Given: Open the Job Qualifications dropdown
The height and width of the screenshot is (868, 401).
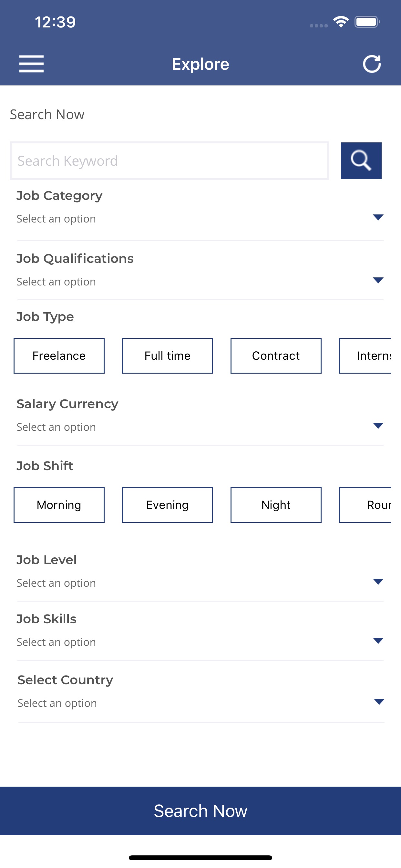Looking at the screenshot, I should pyautogui.click(x=378, y=280).
